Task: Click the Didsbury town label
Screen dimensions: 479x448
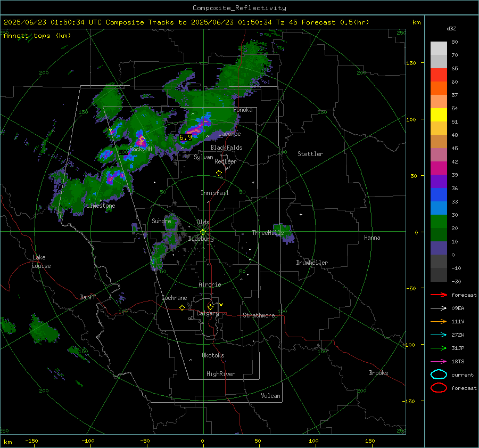Action: coord(201,239)
